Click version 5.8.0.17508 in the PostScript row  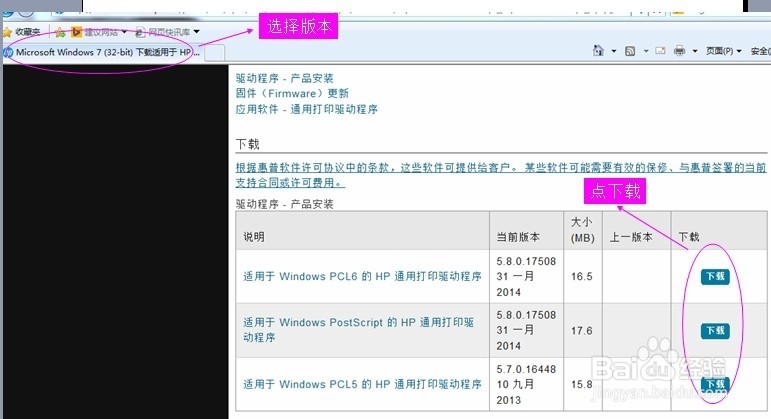tap(526, 315)
